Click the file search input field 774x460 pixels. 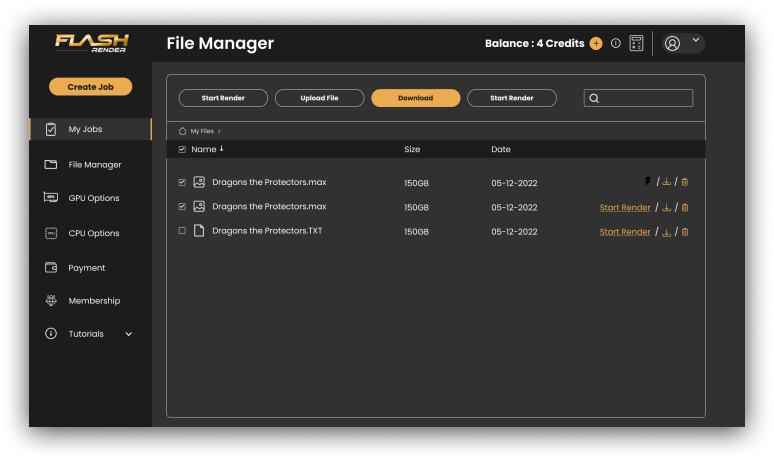645,98
